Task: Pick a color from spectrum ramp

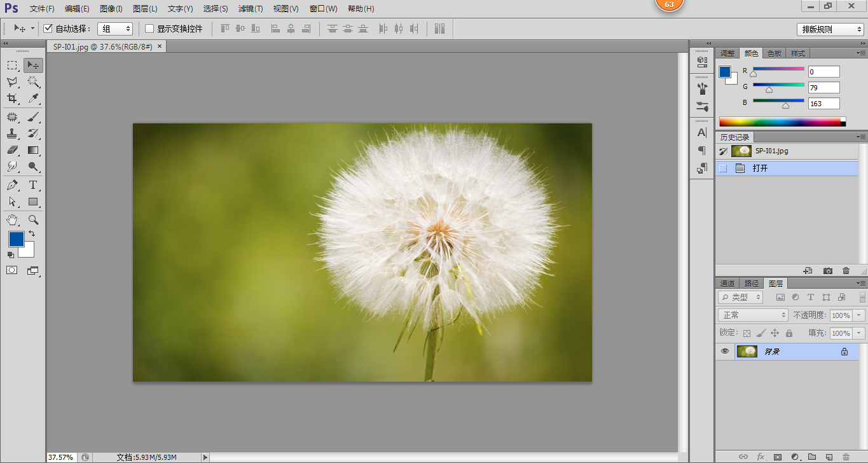Action: point(780,121)
